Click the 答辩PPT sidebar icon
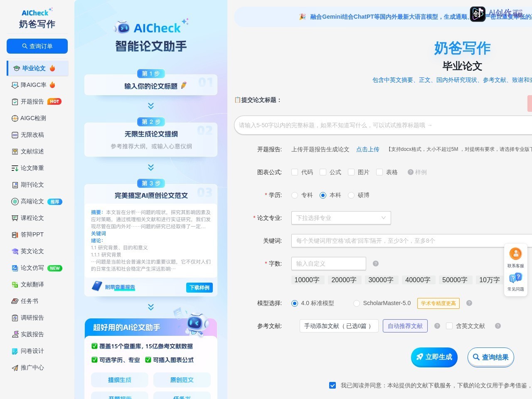 pos(15,235)
